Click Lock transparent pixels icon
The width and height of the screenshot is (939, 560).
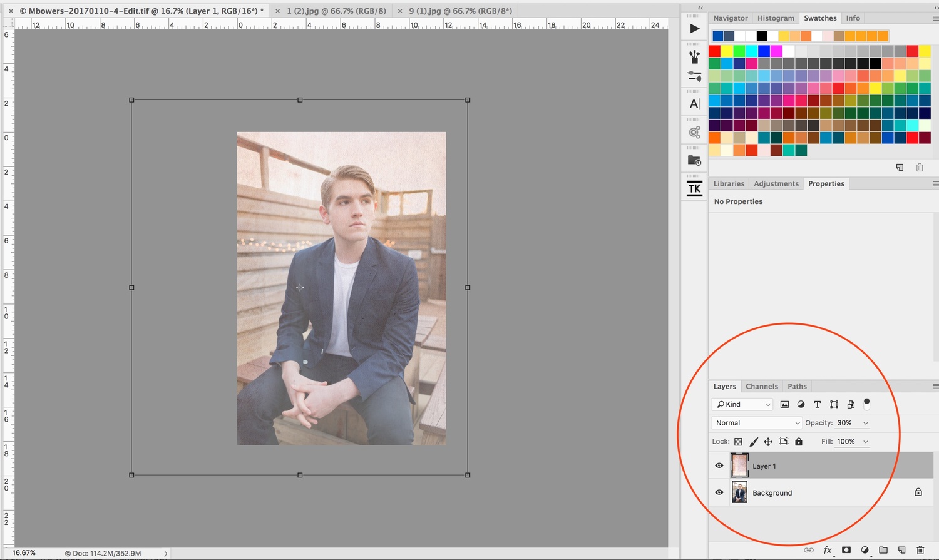pos(739,442)
